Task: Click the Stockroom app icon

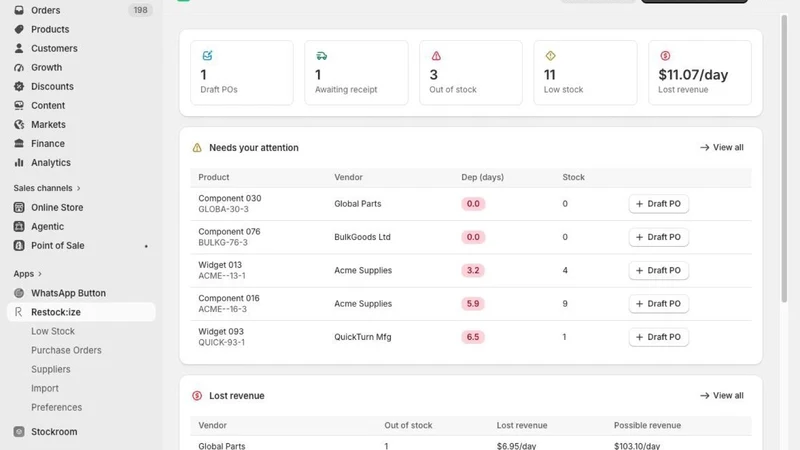Action: coord(19,432)
